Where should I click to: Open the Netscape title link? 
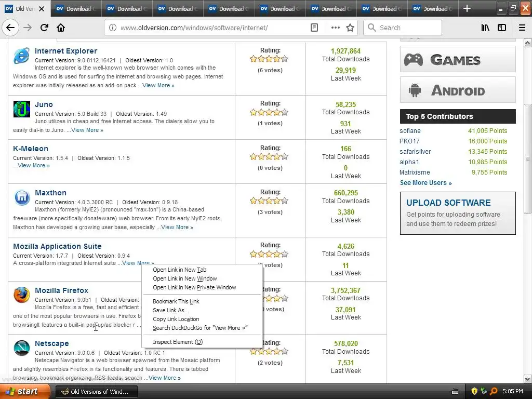(52, 343)
